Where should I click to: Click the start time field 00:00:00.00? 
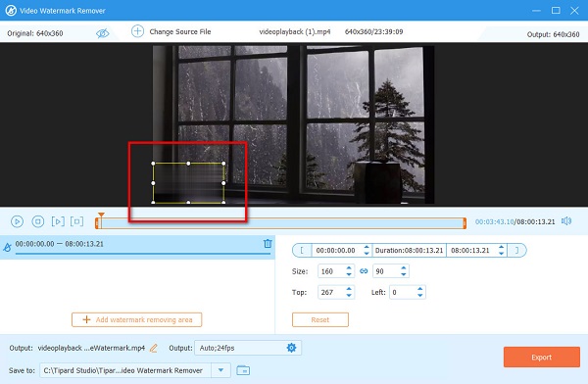click(336, 250)
